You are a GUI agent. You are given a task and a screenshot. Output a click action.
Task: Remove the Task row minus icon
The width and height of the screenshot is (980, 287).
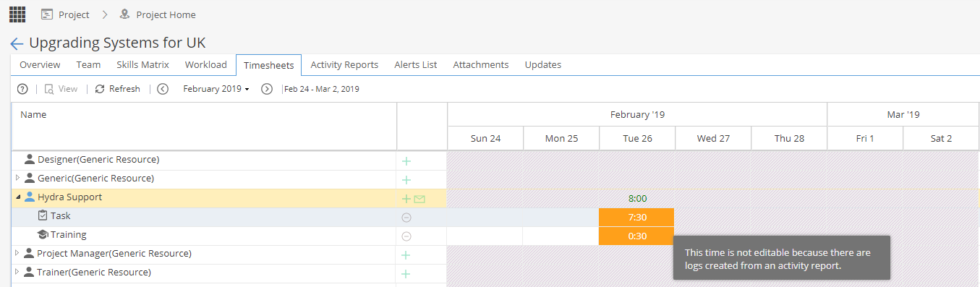[406, 218]
